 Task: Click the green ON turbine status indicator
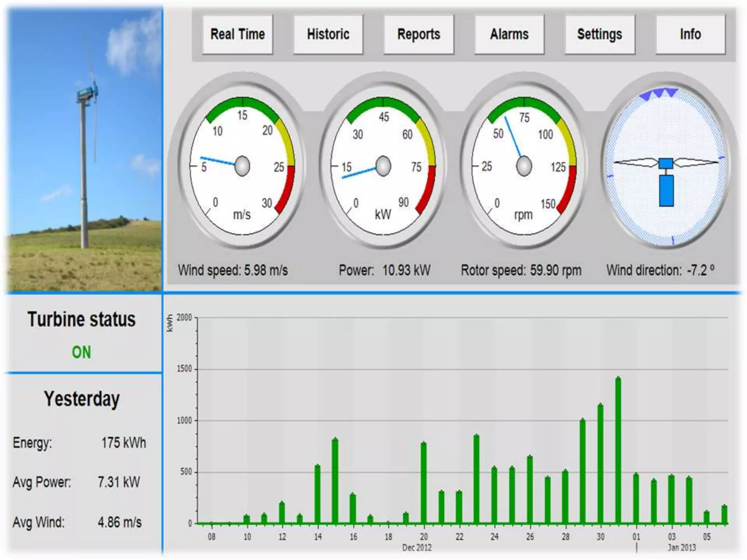click(81, 353)
